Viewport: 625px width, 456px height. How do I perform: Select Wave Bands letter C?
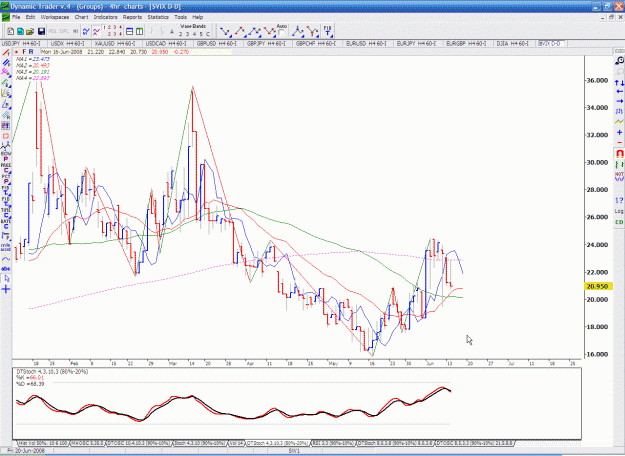(x=208, y=34)
